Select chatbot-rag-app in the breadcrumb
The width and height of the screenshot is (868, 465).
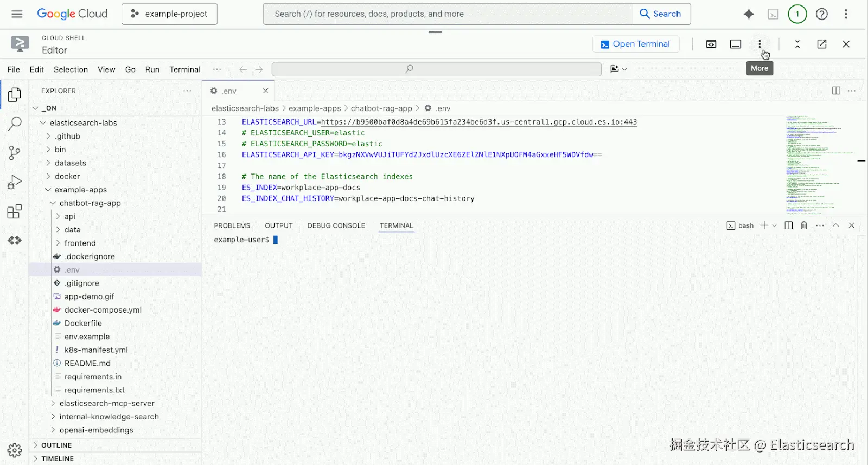click(381, 108)
